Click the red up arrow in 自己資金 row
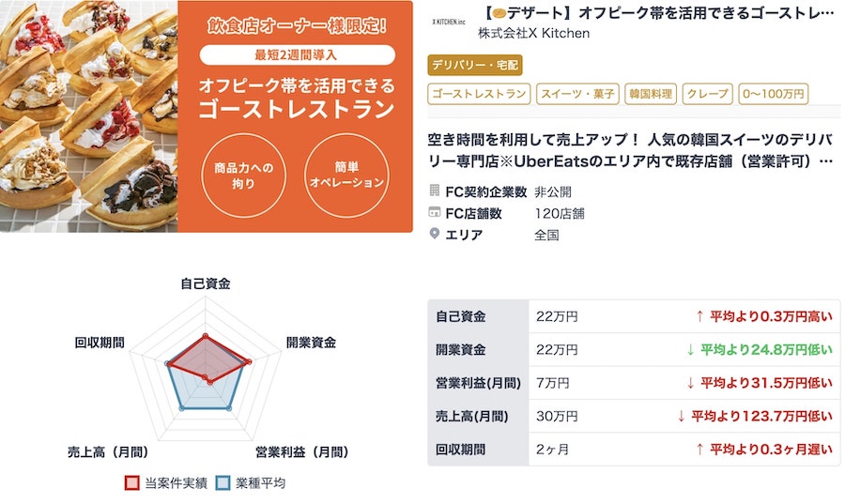This screenshot has width=845, height=504. [x=699, y=316]
